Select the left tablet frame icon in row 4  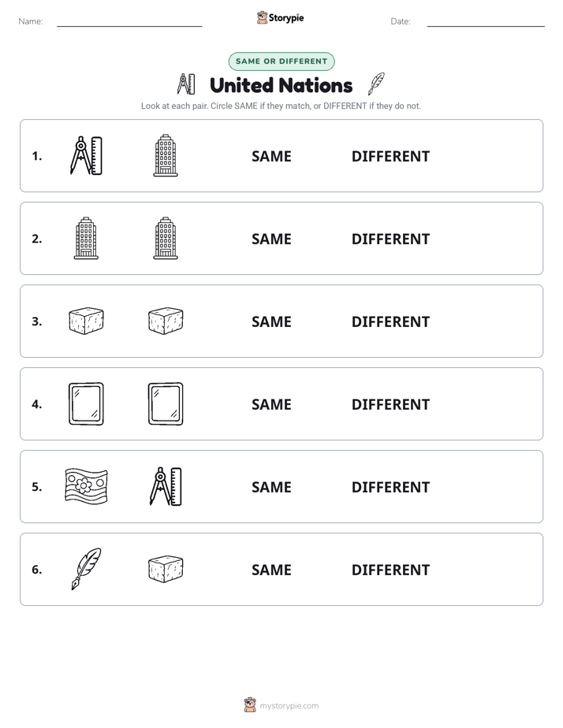tap(86, 403)
